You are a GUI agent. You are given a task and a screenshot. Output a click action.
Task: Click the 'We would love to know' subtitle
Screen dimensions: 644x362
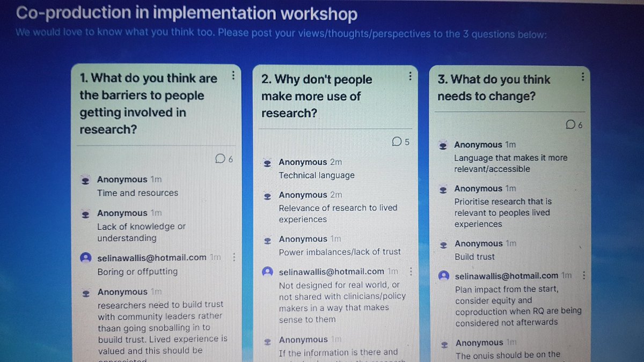click(x=282, y=33)
